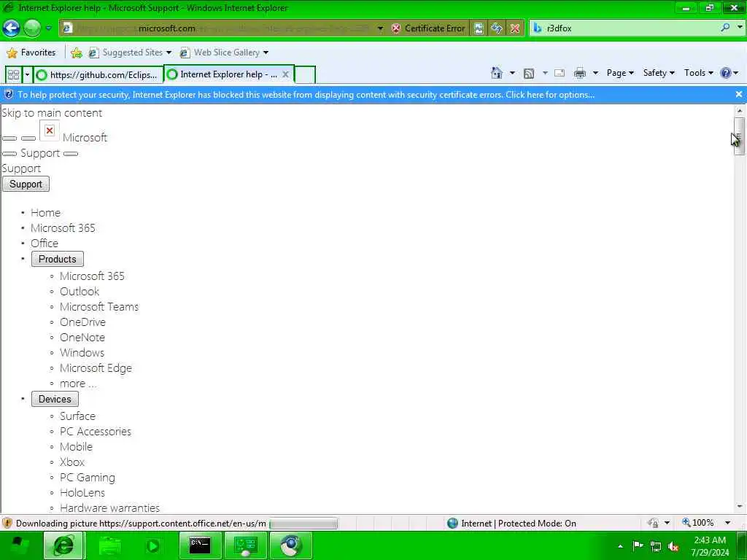Screen dimensions: 747x560
Task: Click Internet Explorer taskbar icon
Action: click(64, 545)
